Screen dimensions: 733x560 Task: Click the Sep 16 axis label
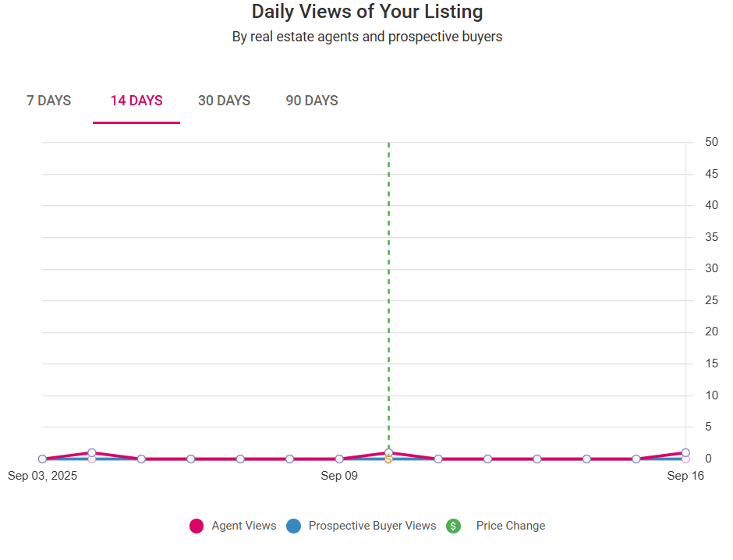point(685,476)
